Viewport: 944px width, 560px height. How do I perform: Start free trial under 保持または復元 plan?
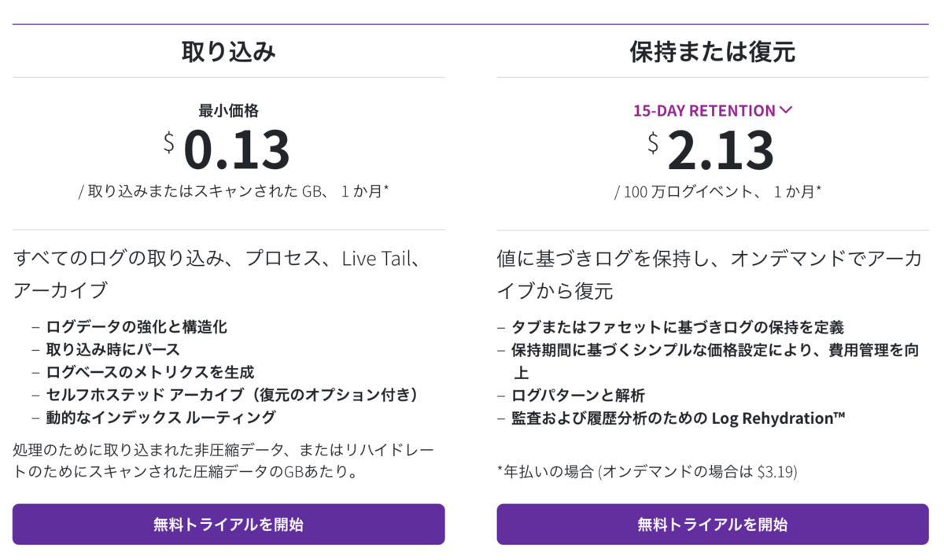click(713, 525)
